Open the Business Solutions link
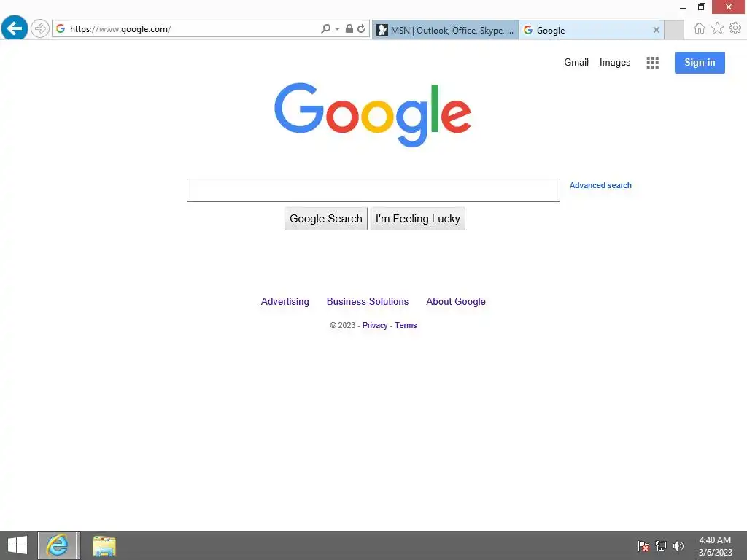747x560 pixels. pyautogui.click(x=368, y=301)
